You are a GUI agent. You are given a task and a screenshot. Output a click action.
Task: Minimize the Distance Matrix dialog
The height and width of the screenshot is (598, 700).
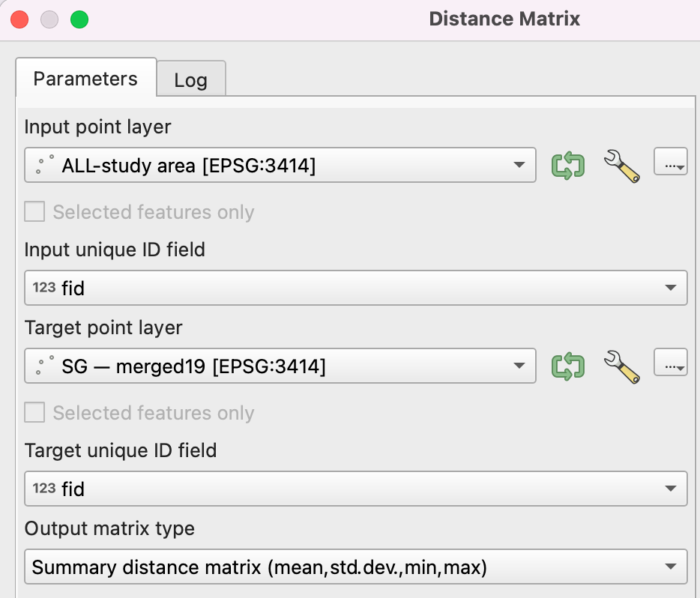pos(49,19)
